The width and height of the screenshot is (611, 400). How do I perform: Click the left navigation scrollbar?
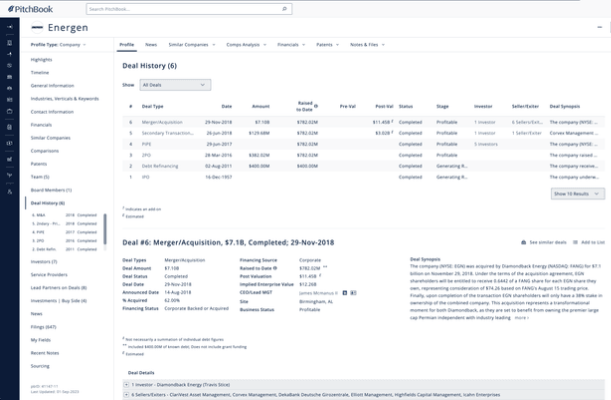coord(105,228)
